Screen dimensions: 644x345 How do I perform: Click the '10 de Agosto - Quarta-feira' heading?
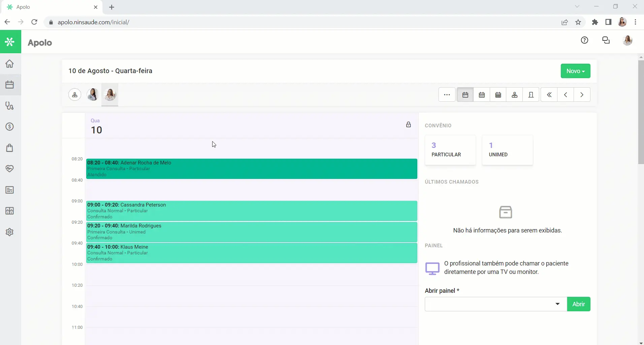[x=110, y=71]
